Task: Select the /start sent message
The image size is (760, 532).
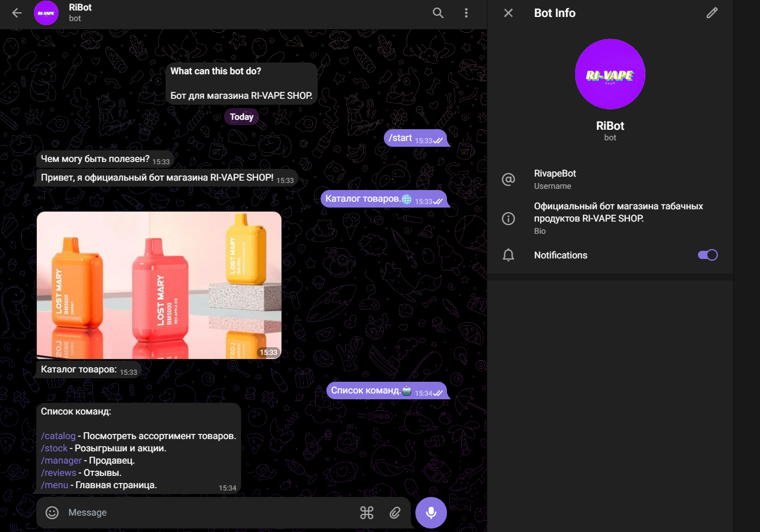Action: pos(416,139)
